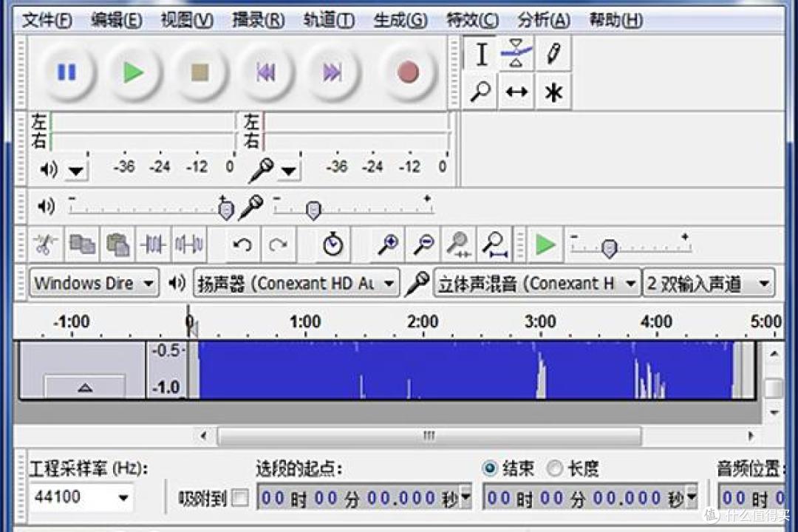Select the Time Shift arrows tool
This screenshot has width=798, height=532.
coord(516,92)
